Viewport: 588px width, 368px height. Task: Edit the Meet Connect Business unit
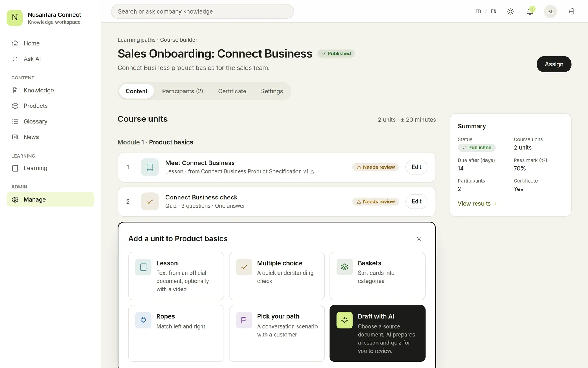tap(416, 167)
